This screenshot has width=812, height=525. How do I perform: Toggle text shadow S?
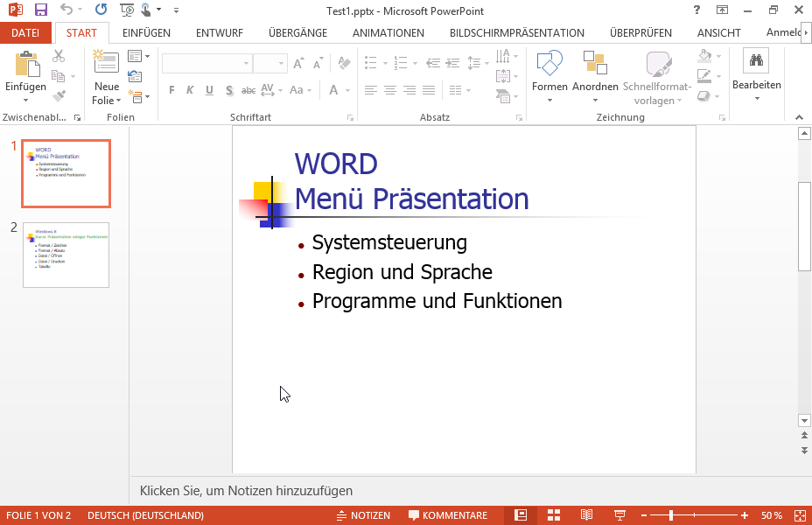(229, 91)
